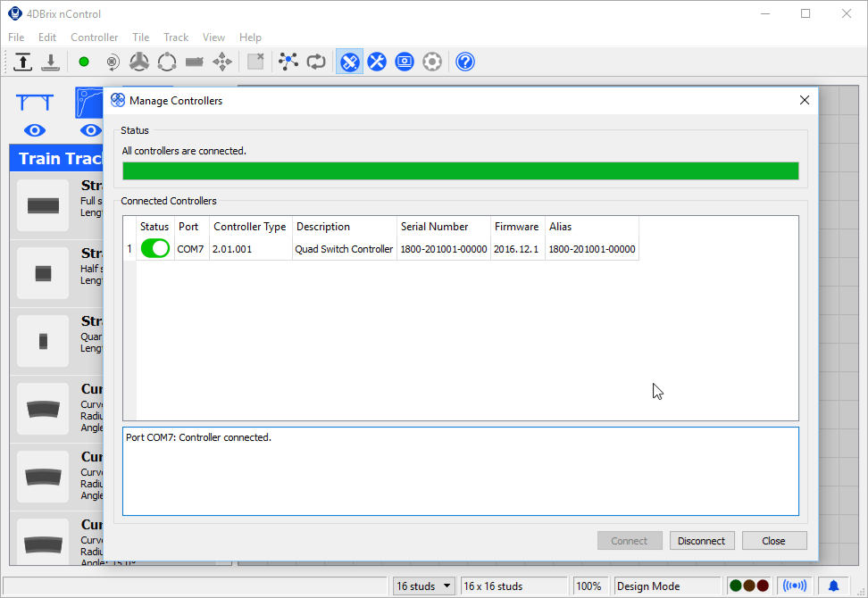Click the circular target with arrow icon

(x=113, y=62)
